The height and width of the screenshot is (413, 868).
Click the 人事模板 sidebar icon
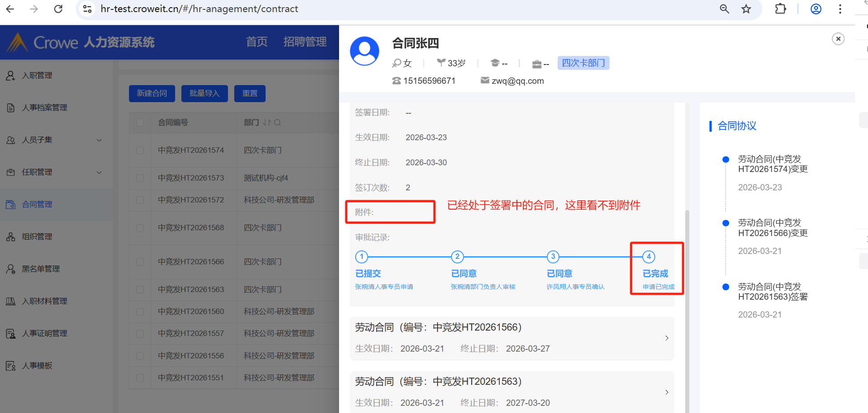pyautogui.click(x=11, y=366)
